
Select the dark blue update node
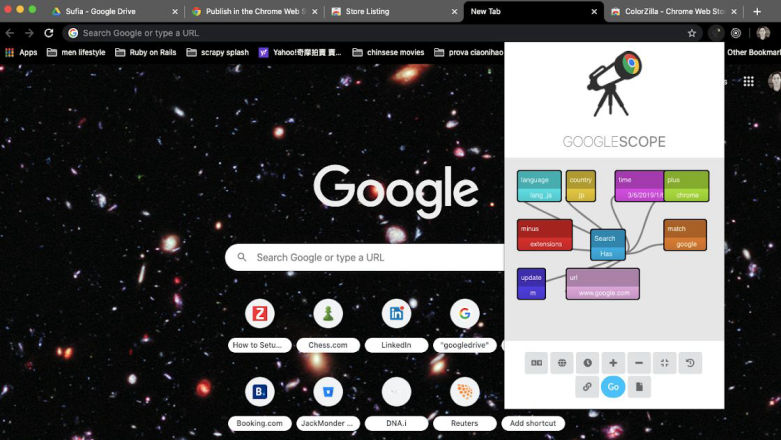[531, 284]
